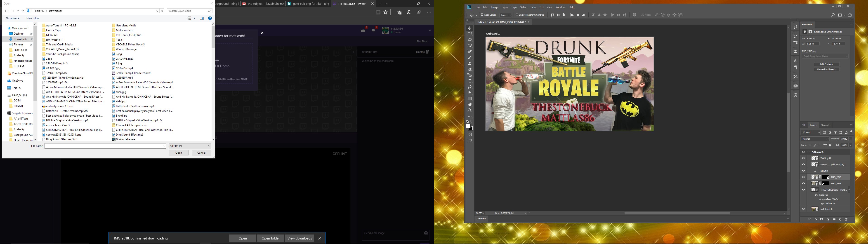Screen dimensions: 868x244
Task: Collapse the Artboard 1 group chevron
Action: [808, 152]
